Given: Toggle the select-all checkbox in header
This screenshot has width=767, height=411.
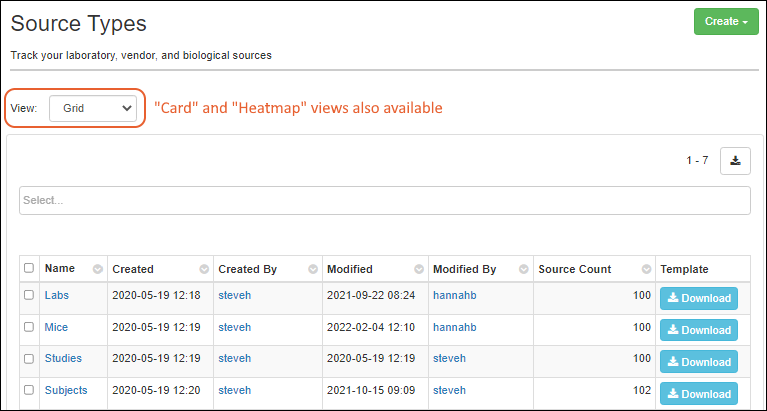Looking at the screenshot, I should click(x=29, y=268).
